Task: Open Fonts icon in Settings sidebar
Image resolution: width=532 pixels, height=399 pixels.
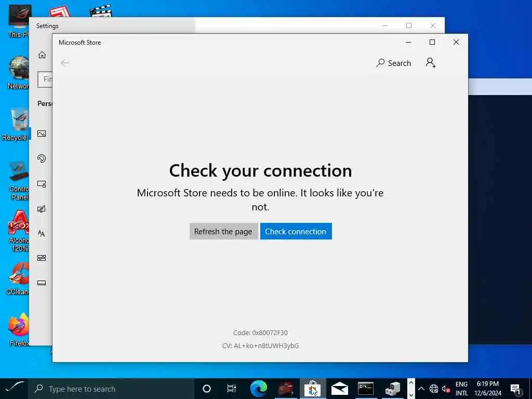Action: pyautogui.click(x=42, y=233)
